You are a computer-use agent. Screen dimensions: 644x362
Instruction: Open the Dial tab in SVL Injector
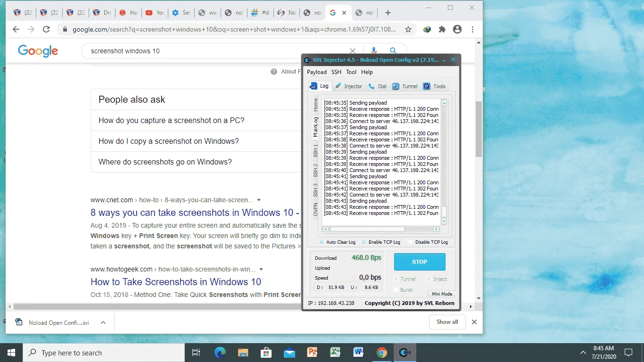pos(378,86)
